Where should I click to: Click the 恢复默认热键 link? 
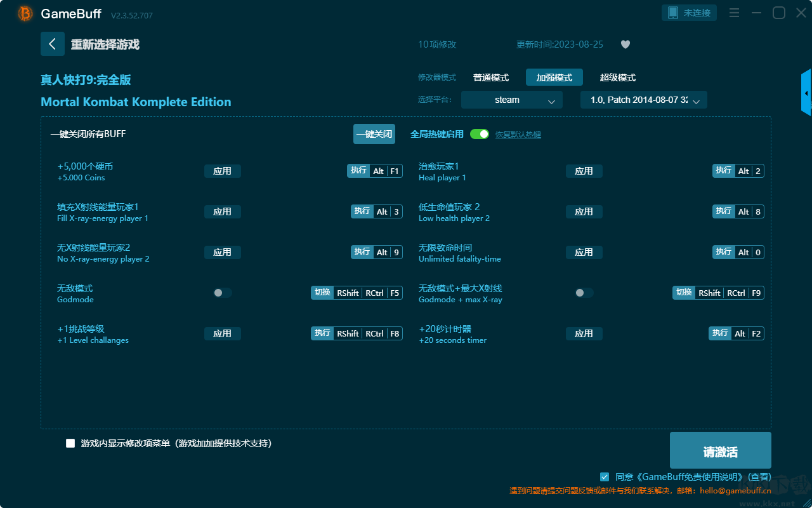tap(518, 135)
